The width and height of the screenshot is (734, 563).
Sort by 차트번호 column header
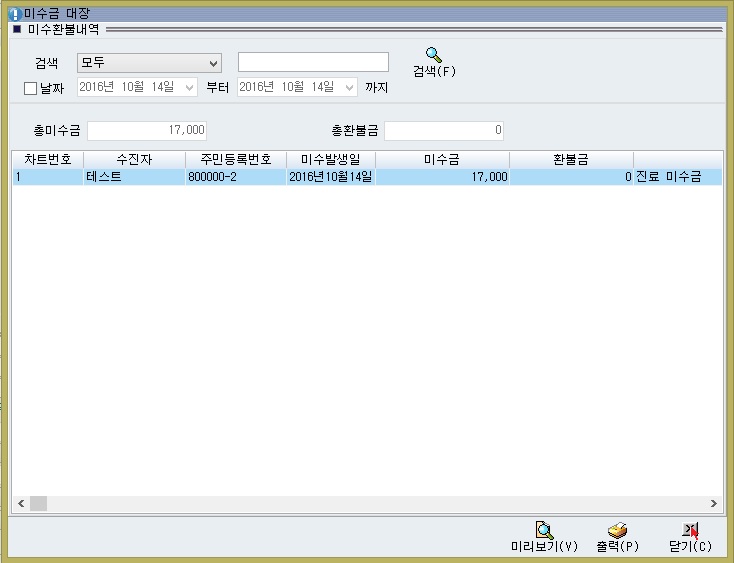[x=47, y=159]
